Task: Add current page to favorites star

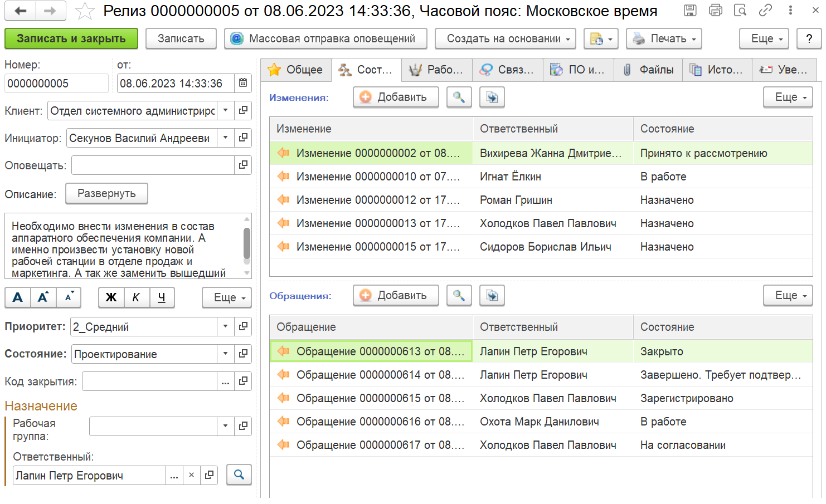Action: pos(84,11)
